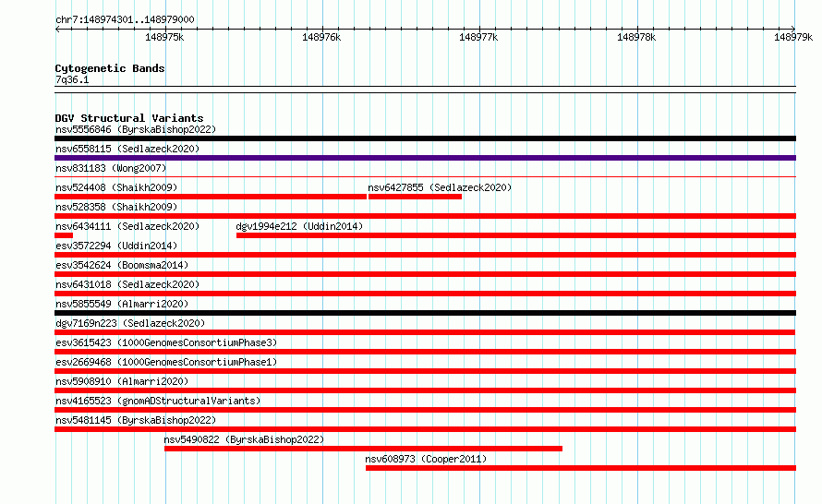The width and height of the screenshot is (822, 504).
Task: Click nsv524408 (Shaikh2009) label
Action: (116, 187)
